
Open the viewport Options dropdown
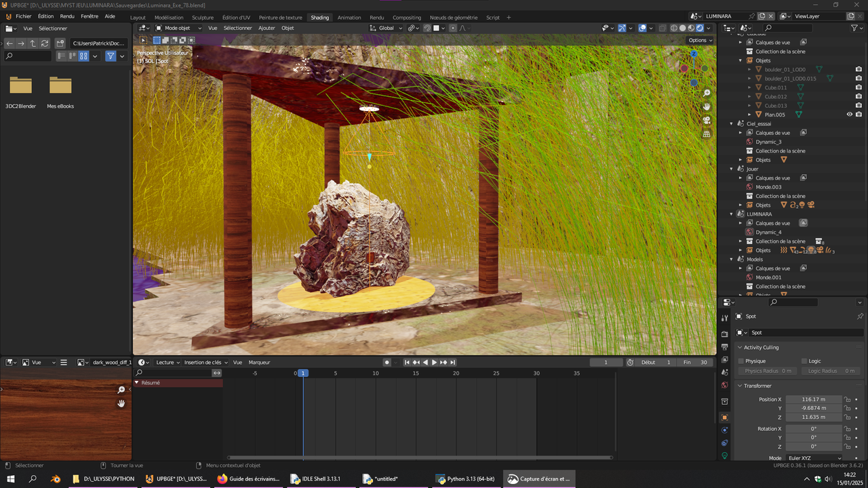coord(701,40)
